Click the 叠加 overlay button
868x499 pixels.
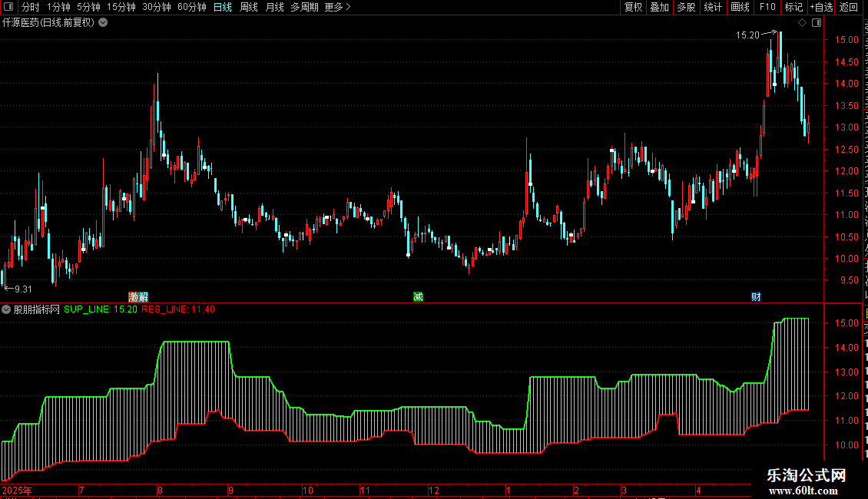tap(659, 7)
